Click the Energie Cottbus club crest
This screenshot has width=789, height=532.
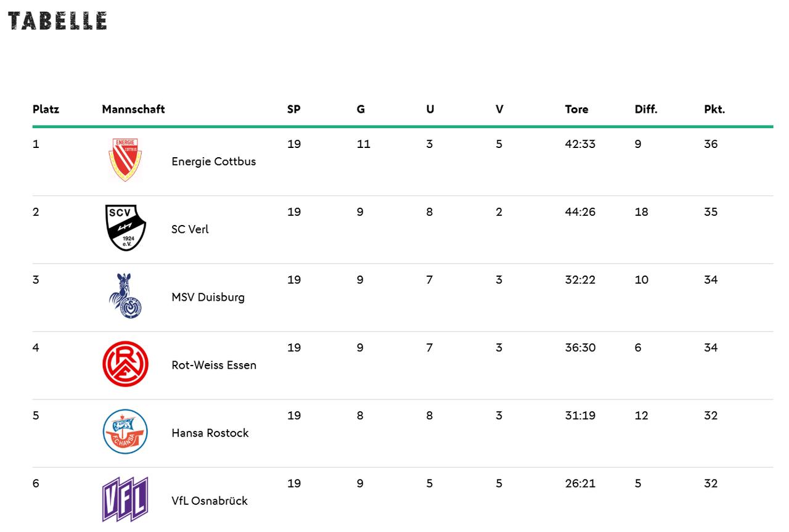click(125, 160)
